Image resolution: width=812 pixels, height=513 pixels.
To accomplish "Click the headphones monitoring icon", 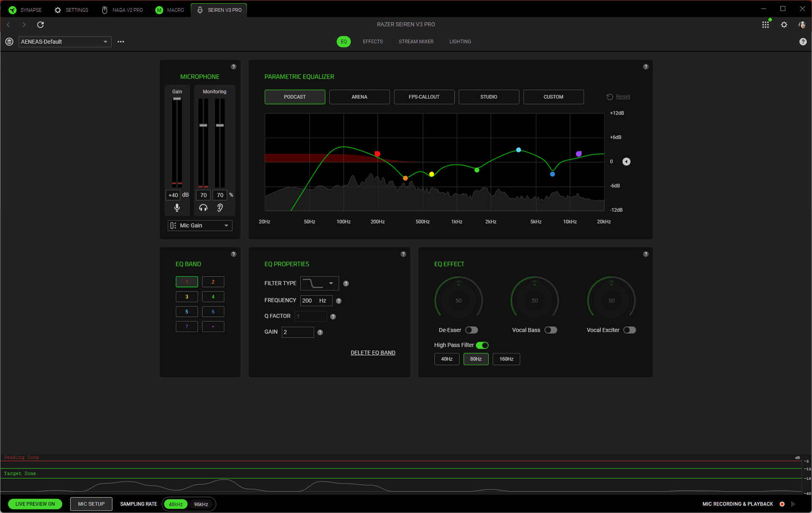I will (x=203, y=207).
